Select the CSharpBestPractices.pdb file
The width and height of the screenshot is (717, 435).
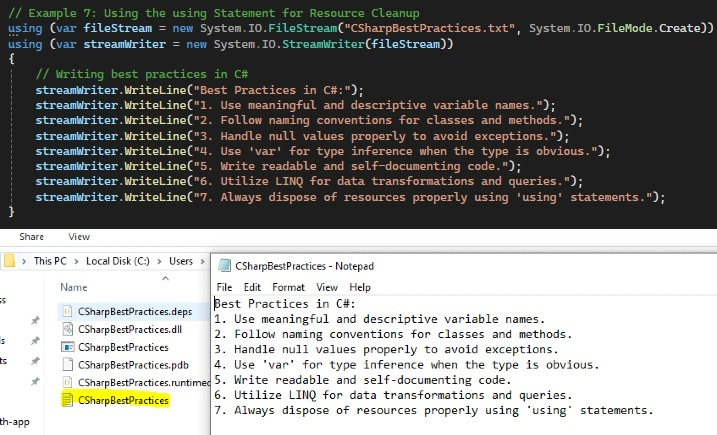coord(133,365)
